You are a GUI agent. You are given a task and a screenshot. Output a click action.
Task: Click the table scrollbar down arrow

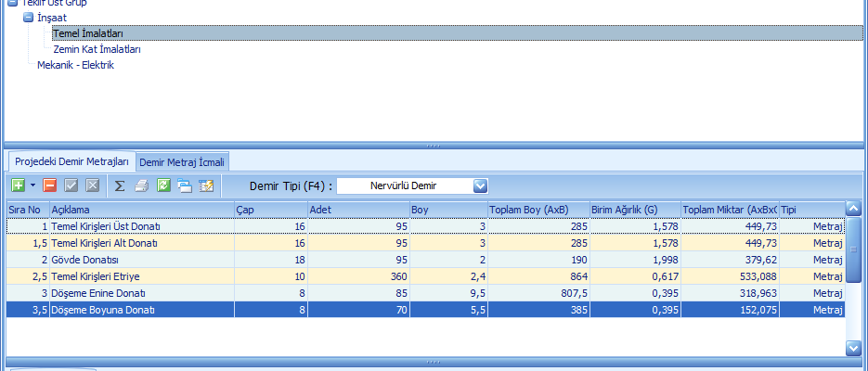[854, 347]
